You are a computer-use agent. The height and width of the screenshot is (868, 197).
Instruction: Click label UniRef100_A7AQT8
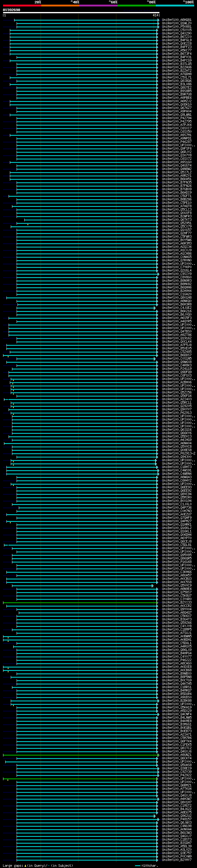pyautogui.click(x=176, y=206)
